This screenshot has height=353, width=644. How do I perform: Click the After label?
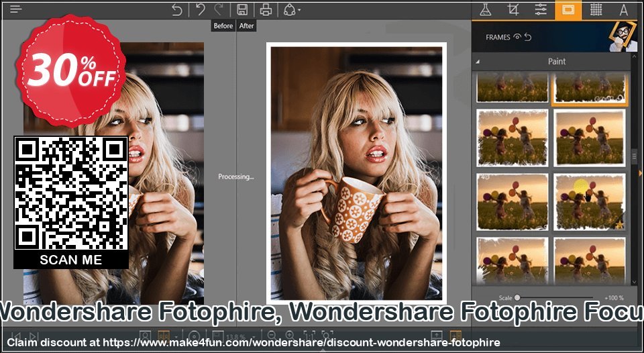pos(246,26)
